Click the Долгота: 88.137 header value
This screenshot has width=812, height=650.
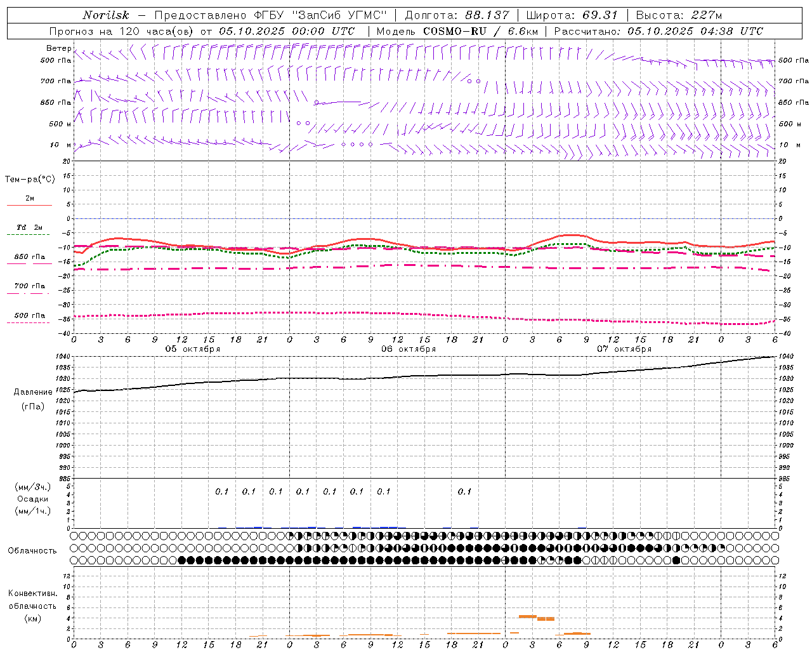point(457,15)
